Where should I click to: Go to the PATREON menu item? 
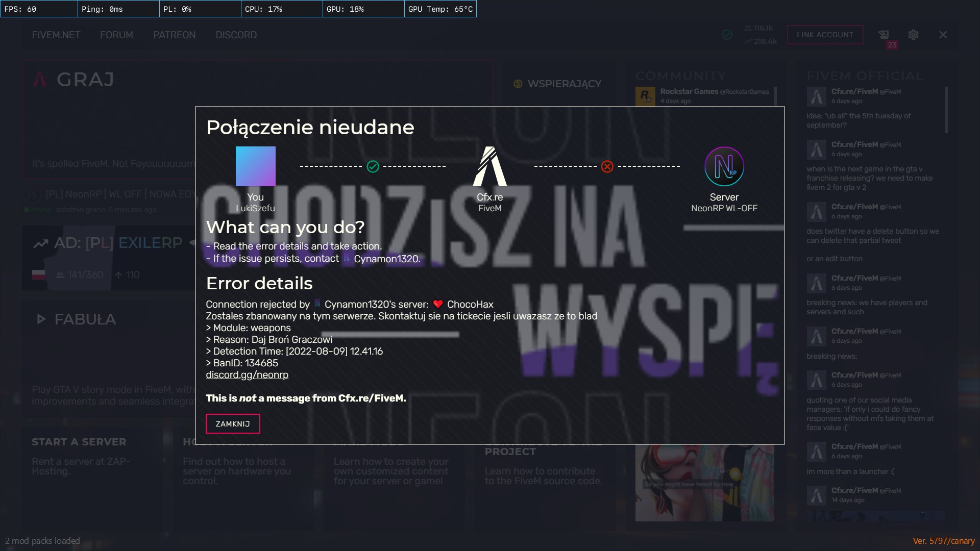coord(174,35)
